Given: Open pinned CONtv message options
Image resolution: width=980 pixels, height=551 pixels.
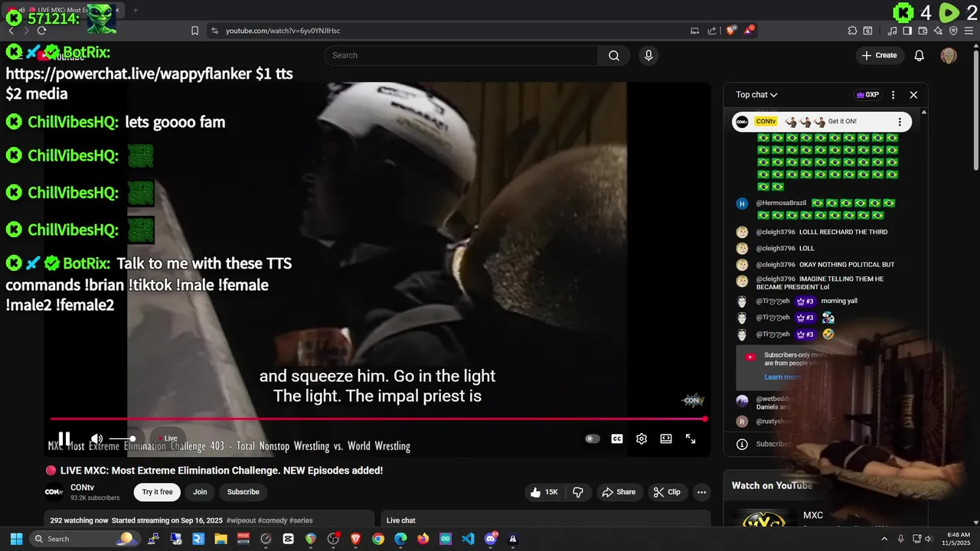Looking at the screenshot, I should click(900, 122).
